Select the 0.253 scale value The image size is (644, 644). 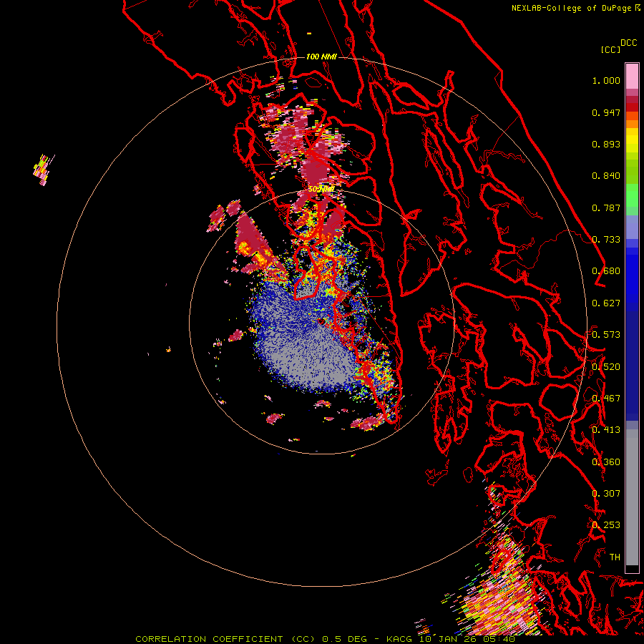606,525
